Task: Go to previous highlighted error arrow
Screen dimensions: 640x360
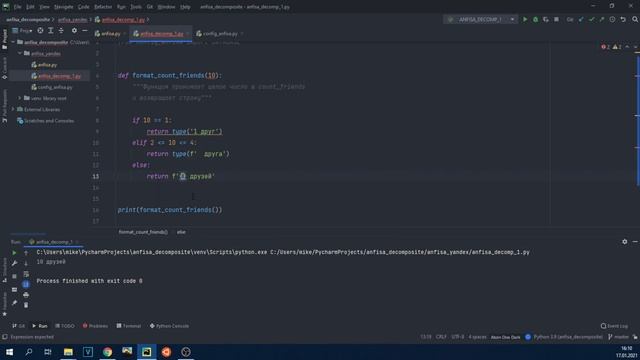Action: tap(627, 47)
